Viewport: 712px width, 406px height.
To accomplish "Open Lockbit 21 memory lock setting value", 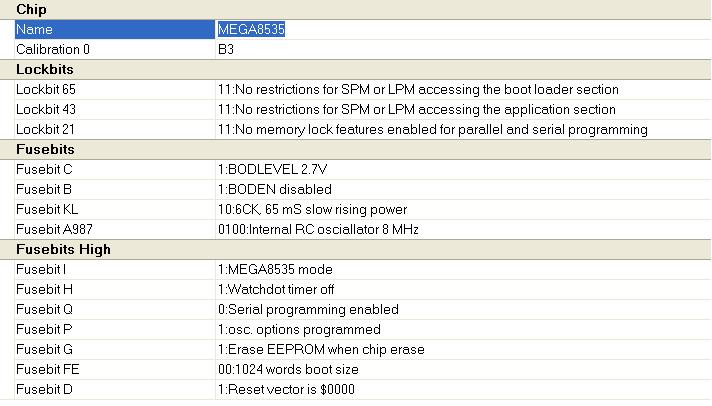I will pos(432,129).
